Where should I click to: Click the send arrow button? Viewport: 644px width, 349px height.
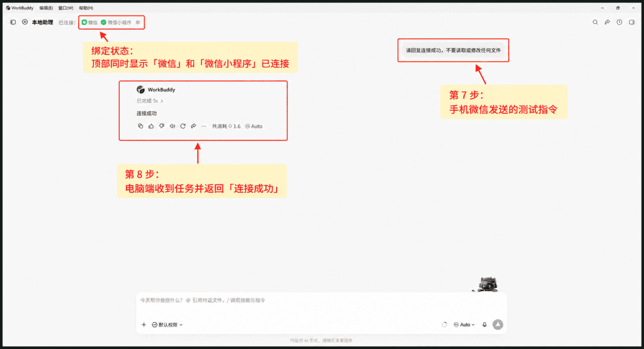click(x=498, y=325)
